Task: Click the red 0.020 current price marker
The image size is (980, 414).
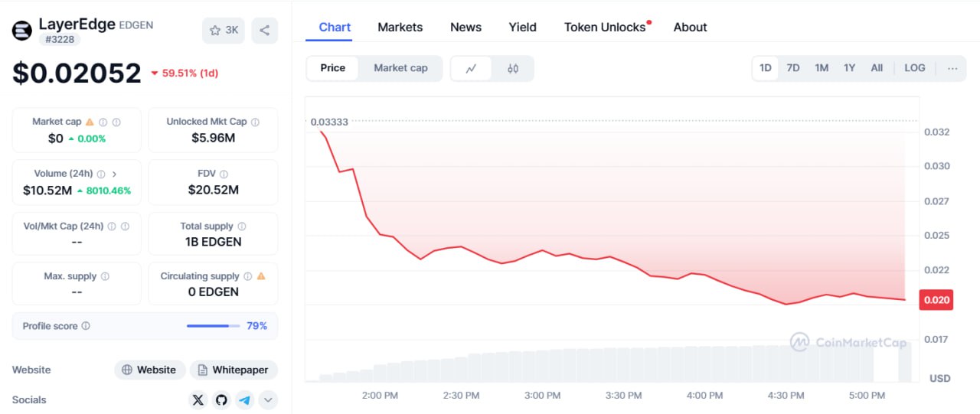Action: (936, 300)
